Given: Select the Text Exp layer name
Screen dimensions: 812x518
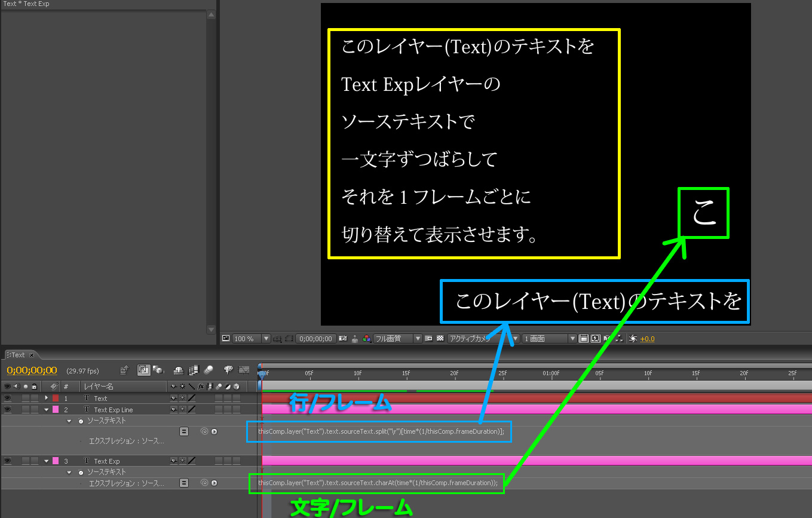Looking at the screenshot, I should pyautogui.click(x=107, y=461).
